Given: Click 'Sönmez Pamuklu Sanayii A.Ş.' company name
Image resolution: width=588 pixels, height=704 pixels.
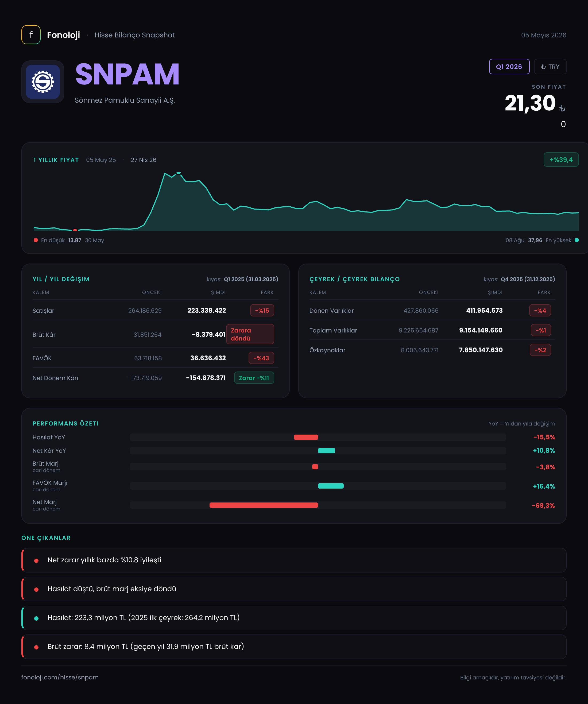Looking at the screenshot, I should coord(125,100).
